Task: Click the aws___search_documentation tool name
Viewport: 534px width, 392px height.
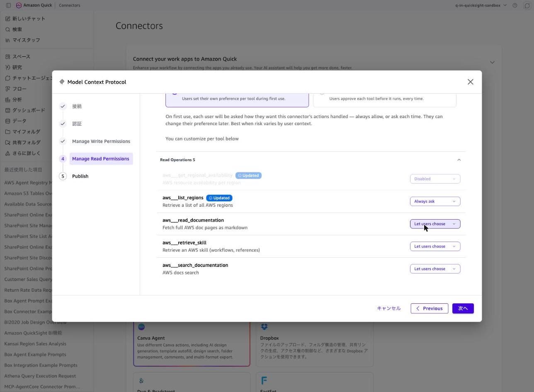Action: click(195, 265)
